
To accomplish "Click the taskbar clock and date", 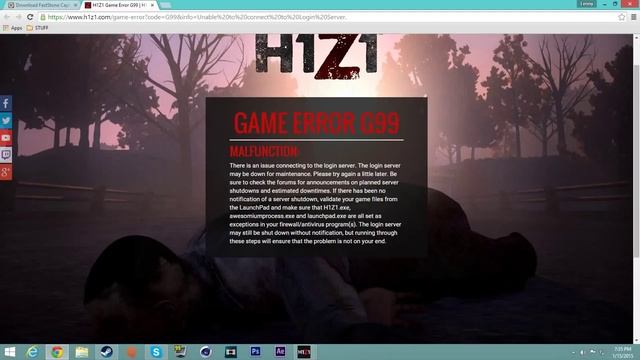I will coord(622,353).
